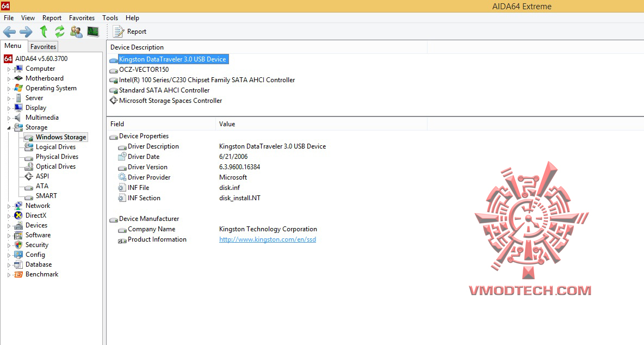Click the Network icon in tree
This screenshot has height=345, width=644.
pos(18,206)
